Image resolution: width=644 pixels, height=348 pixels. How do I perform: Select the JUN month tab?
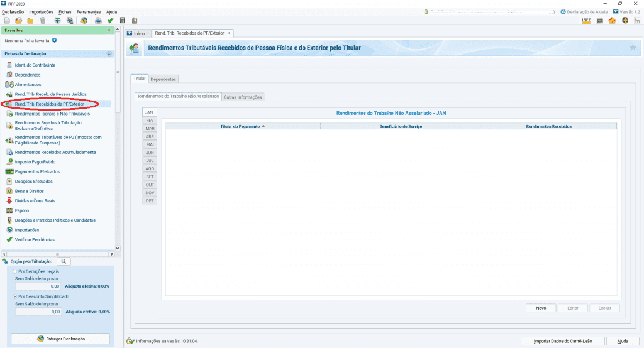click(x=150, y=153)
